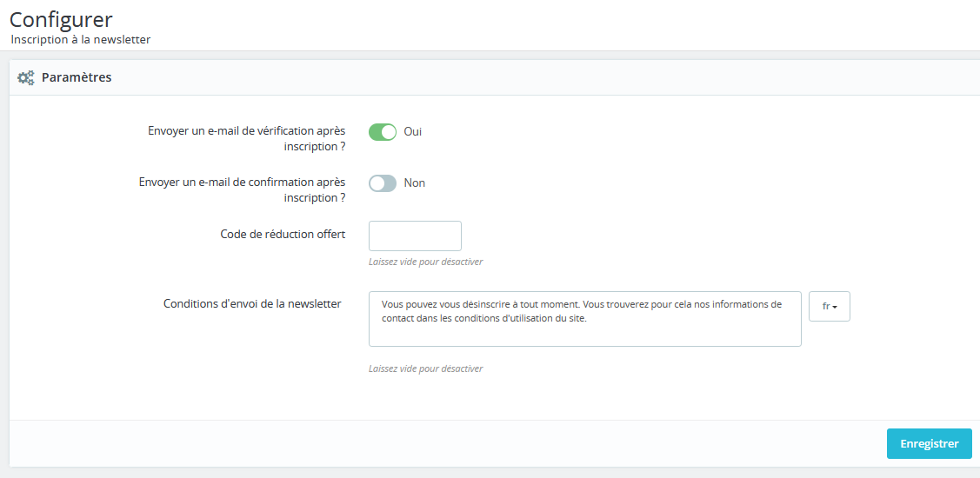Select the Paramètres panel heading
980x478 pixels.
click(x=77, y=78)
